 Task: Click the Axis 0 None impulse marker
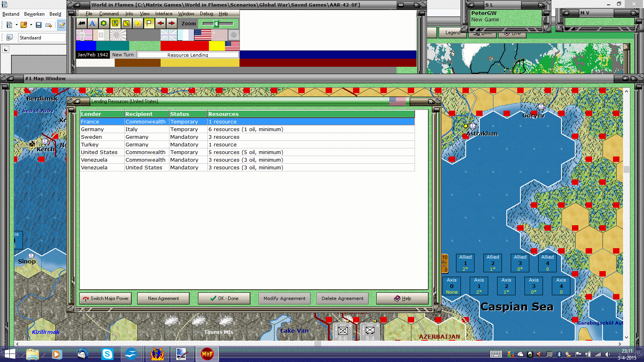point(452,286)
